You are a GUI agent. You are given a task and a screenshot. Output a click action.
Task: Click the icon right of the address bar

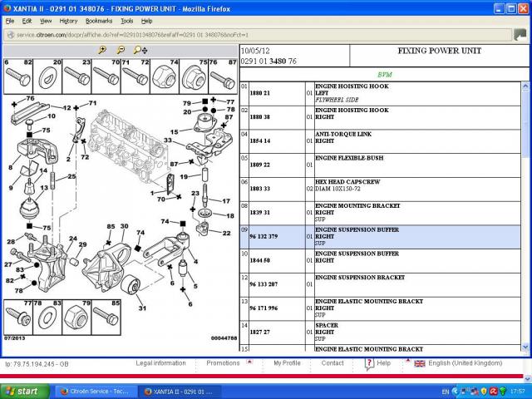[x=520, y=35]
